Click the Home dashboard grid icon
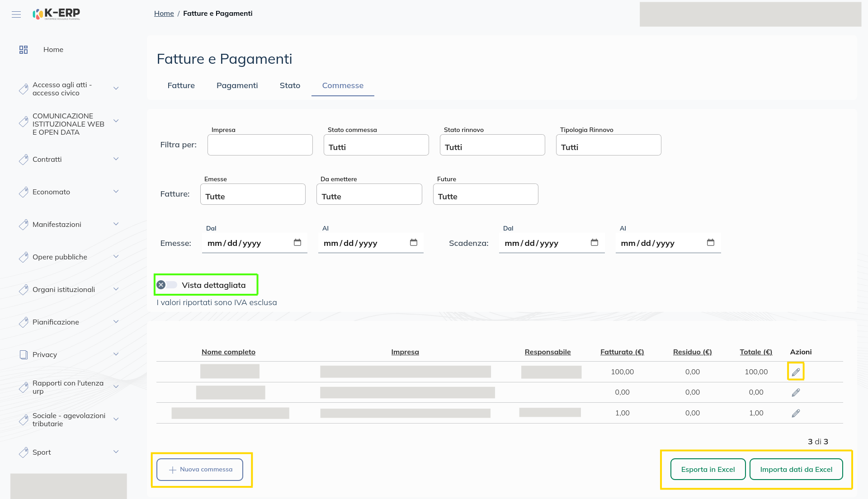868x499 pixels. [x=24, y=50]
